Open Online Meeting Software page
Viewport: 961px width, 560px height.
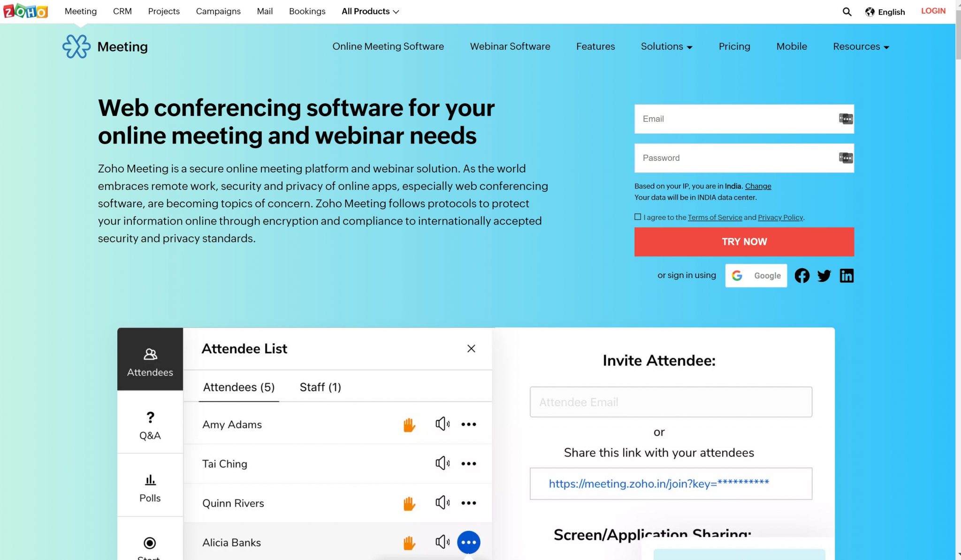(388, 46)
